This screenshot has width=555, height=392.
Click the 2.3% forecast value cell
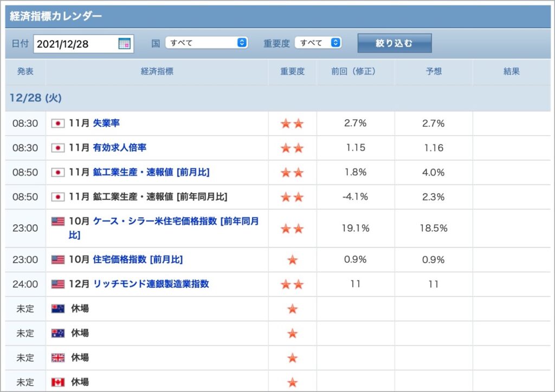[434, 197]
